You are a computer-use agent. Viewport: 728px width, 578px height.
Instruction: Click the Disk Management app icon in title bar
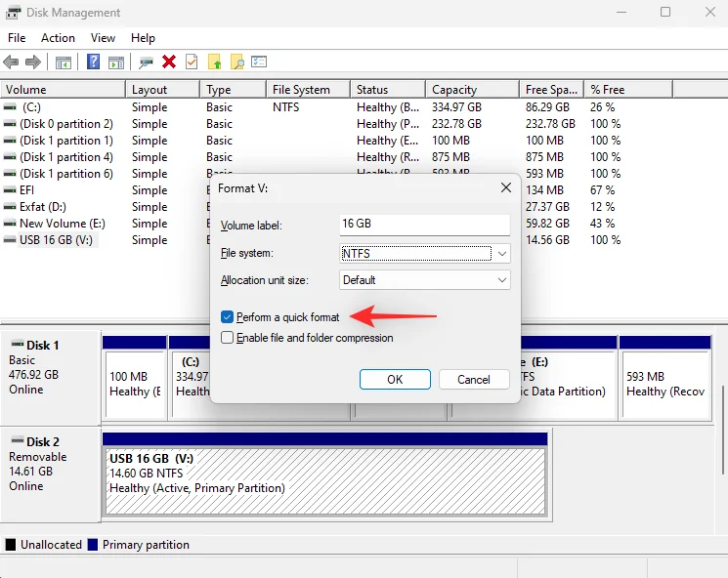coord(13,13)
